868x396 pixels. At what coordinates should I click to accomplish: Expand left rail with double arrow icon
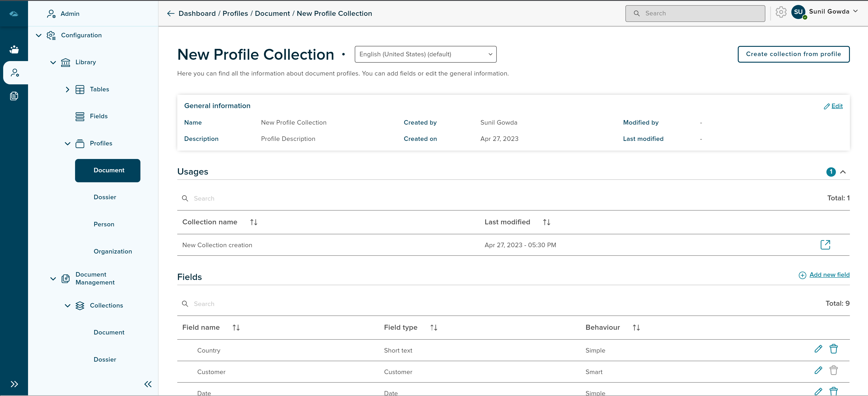[14, 384]
